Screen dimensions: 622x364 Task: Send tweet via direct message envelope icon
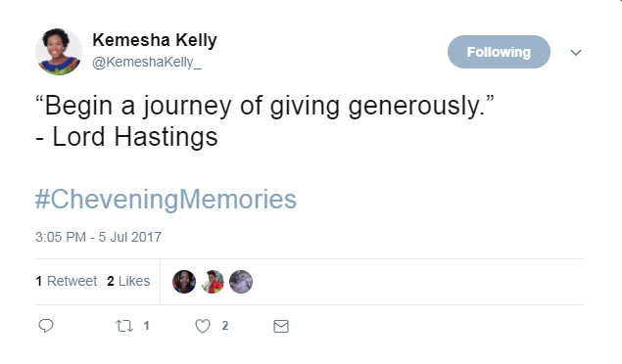[x=281, y=327]
